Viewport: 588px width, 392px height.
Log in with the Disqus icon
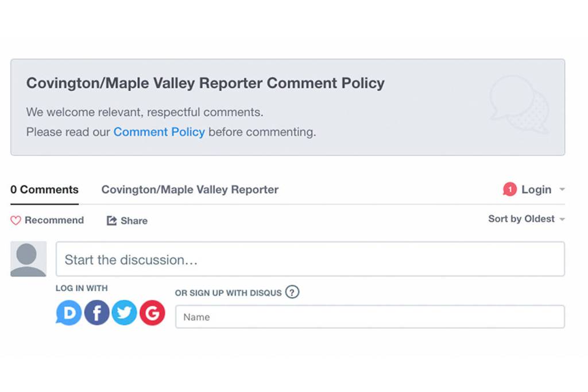[x=68, y=313]
